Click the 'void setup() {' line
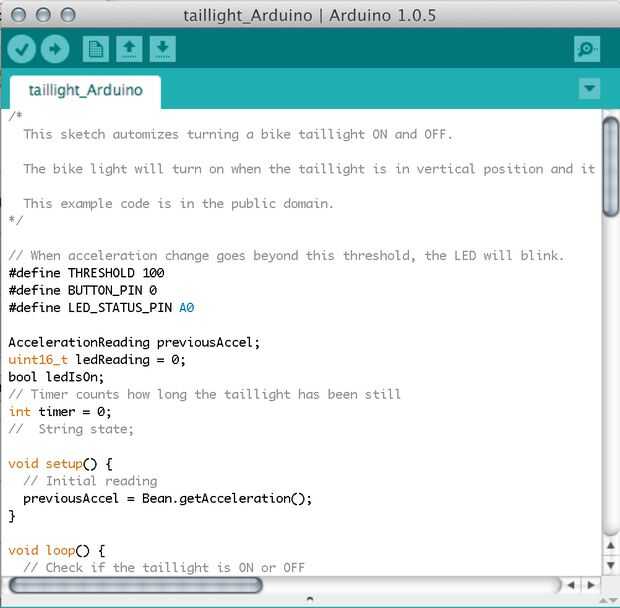The width and height of the screenshot is (620, 608). tap(60, 464)
